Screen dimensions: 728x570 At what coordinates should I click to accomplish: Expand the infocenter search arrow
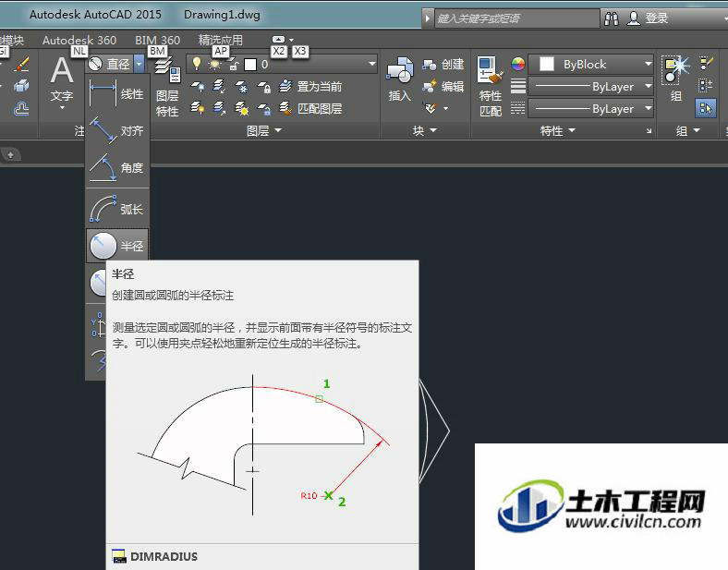[428, 18]
